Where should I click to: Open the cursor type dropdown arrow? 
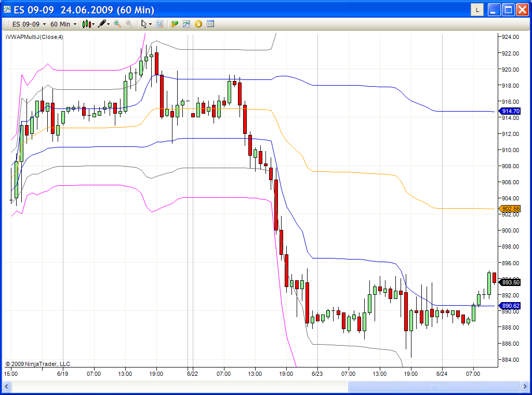point(151,24)
